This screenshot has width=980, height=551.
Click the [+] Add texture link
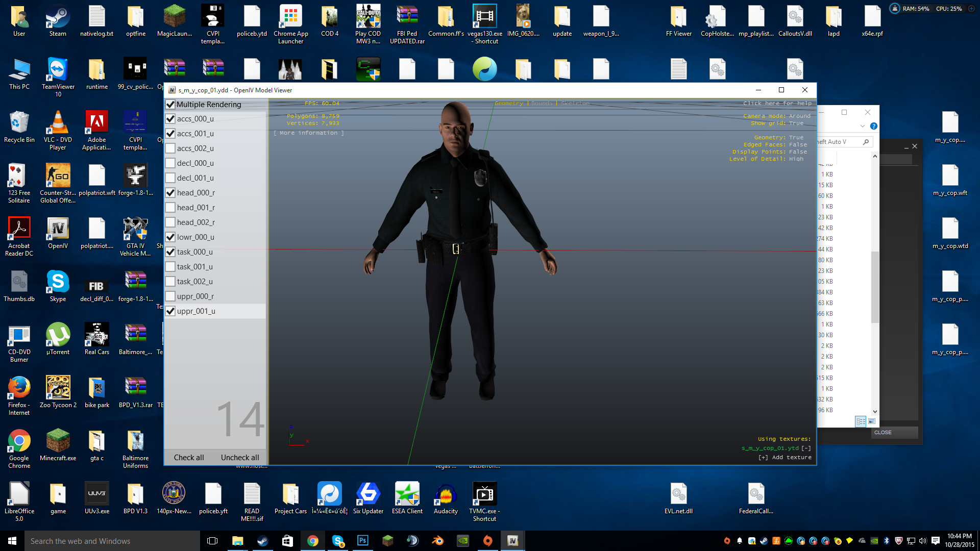tap(785, 458)
